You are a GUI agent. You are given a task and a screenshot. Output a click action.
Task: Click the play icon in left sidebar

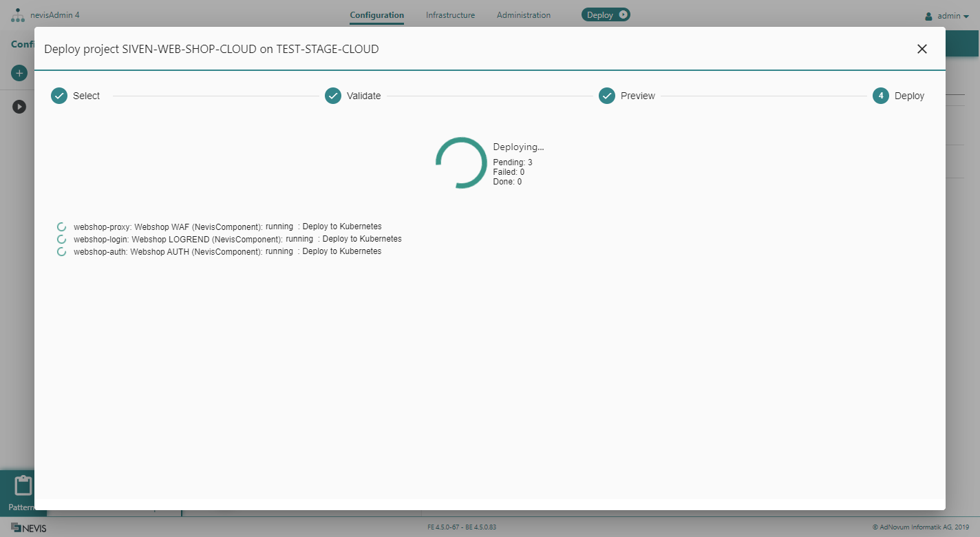19,107
